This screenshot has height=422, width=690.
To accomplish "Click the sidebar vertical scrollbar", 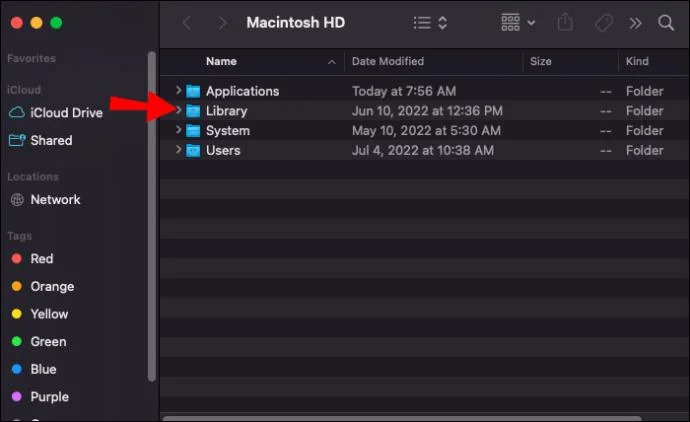I will pyautogui.click(x=152, y=217).
